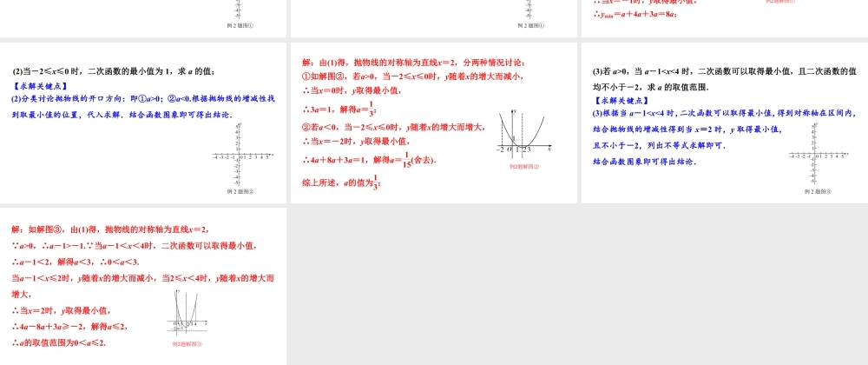Open the partial slide showing y_min = 8a
This screenshot has width=868, height=365.
723,17
